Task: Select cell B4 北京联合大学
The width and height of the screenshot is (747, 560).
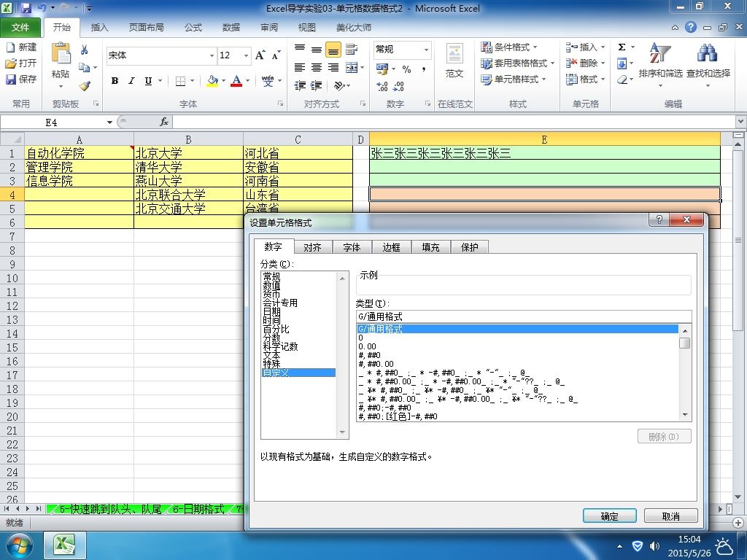Action: tap(188, 194)
